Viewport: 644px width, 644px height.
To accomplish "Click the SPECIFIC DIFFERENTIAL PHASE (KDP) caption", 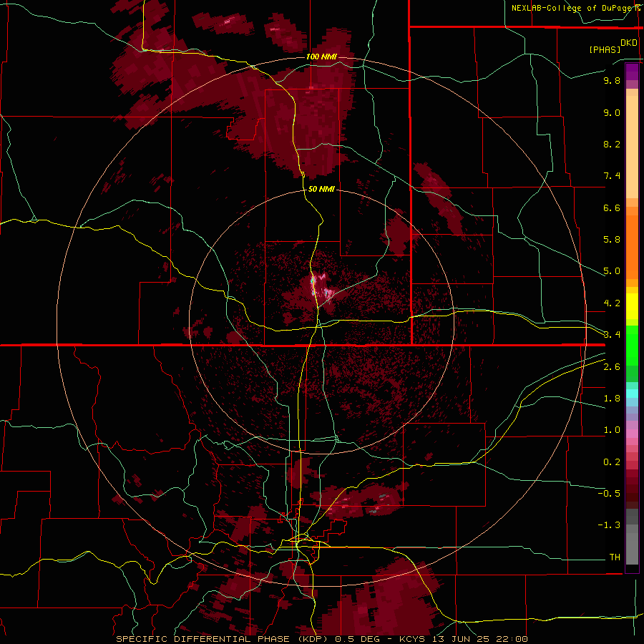I will tap(223, 639).
